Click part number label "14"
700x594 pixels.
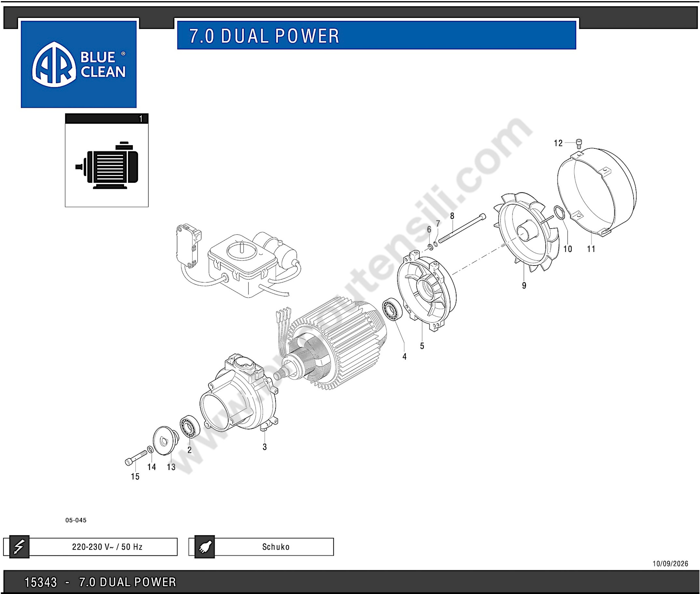(152, 467)
